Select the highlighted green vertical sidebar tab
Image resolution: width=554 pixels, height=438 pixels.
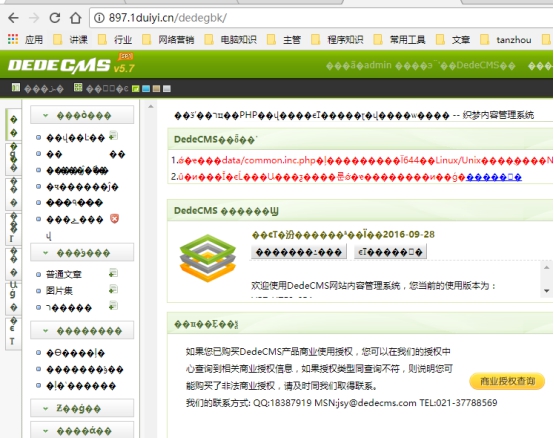coord(13,125)
